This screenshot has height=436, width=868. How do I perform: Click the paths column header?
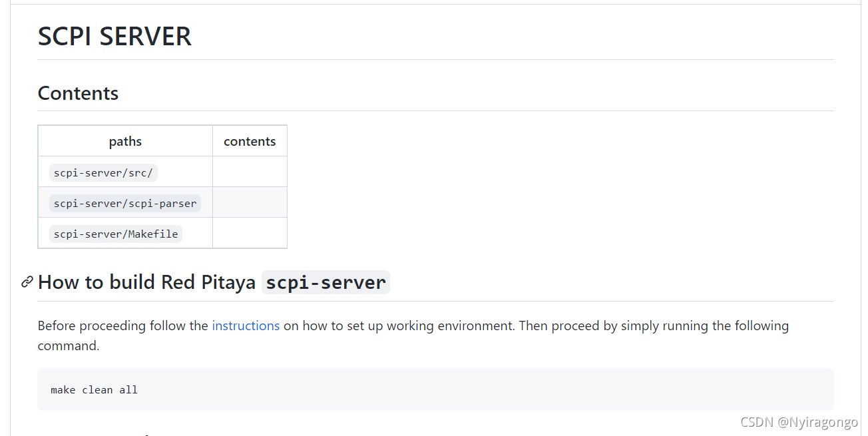tap(125, 141)
